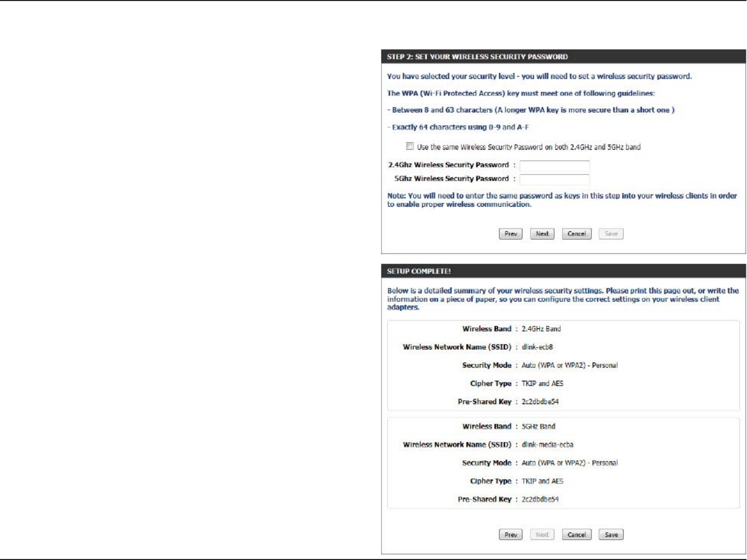Select the Pre-Shared Key under 2.4GHz band

pyautogui.click(x=540, y=401)
